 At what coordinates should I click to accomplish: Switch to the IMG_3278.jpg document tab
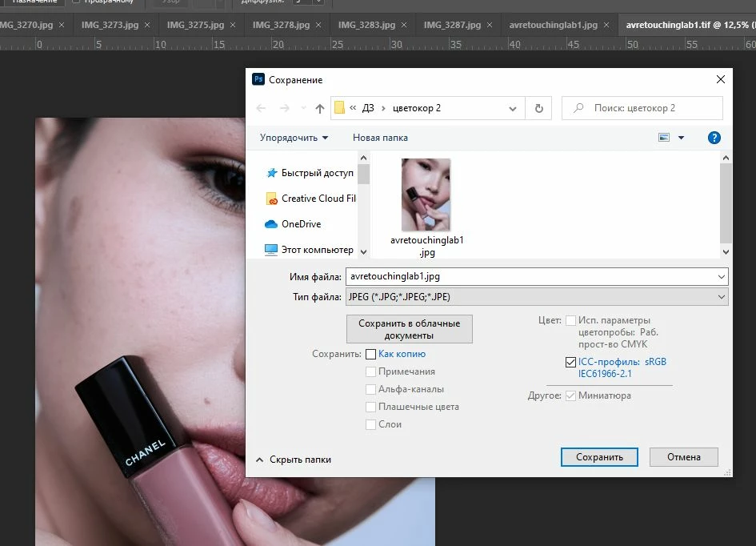pyautogui.click(x=281, y=25)
